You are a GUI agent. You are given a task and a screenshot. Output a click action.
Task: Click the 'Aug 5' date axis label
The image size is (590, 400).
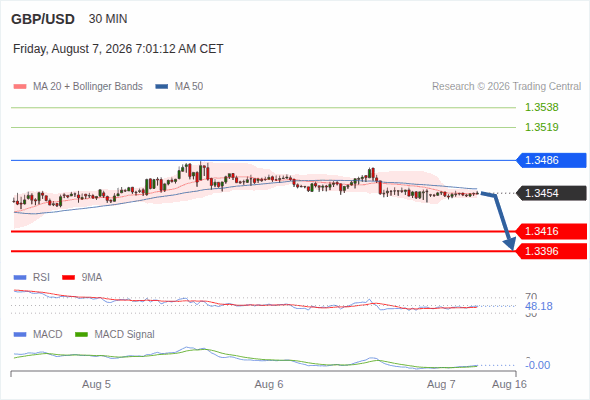coord(96,384)
